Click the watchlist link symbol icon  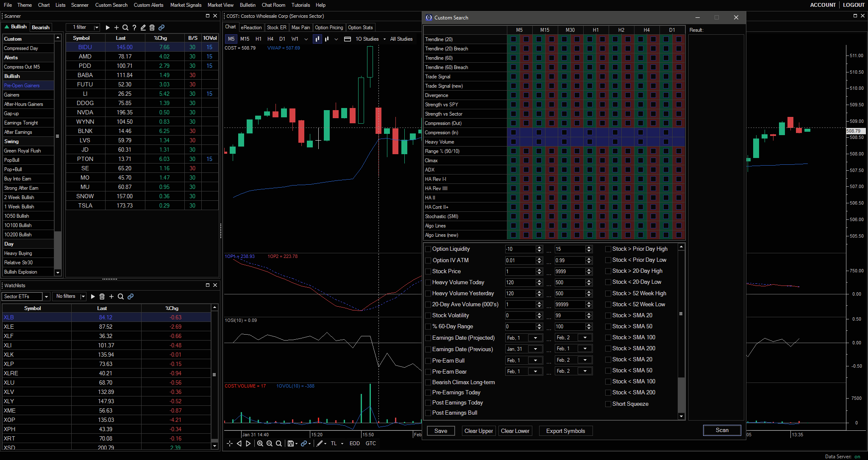pyautogui.click(x=131, y=297)
